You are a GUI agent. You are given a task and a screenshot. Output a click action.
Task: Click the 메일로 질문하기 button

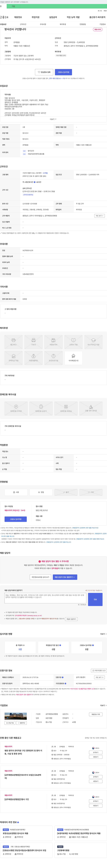pyautogui.click(x=71, y=619)
